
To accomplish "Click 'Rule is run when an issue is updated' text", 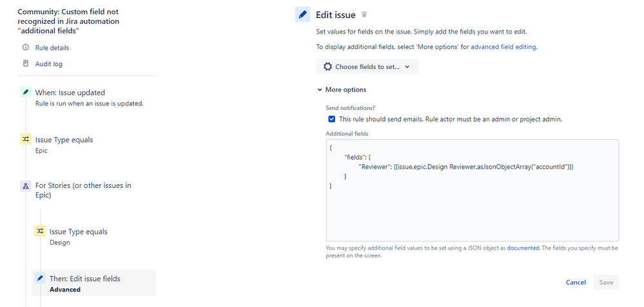I will [89, 103].
